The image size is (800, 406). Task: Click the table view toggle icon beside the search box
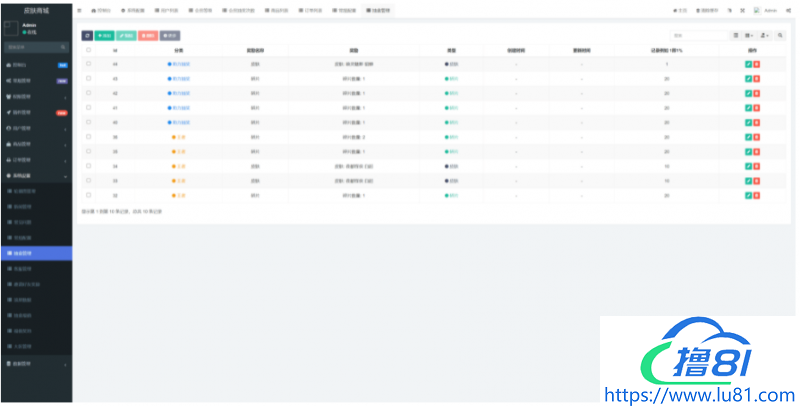737,35
